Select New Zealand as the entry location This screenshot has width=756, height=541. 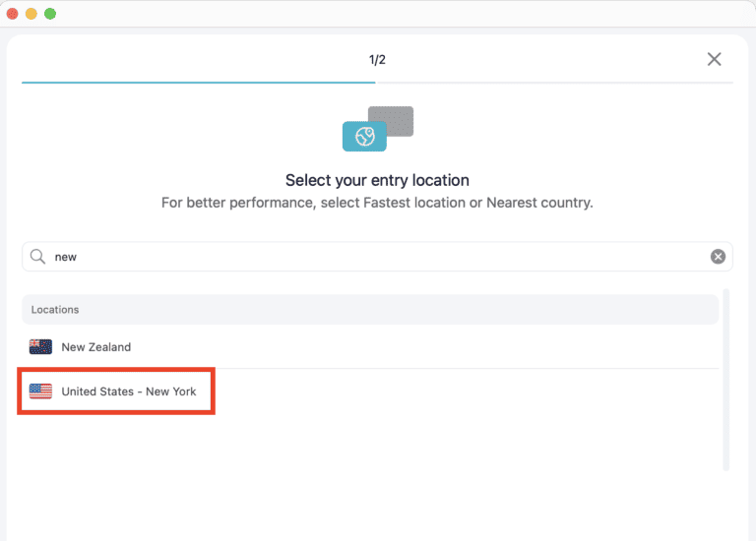click(95, 346)
